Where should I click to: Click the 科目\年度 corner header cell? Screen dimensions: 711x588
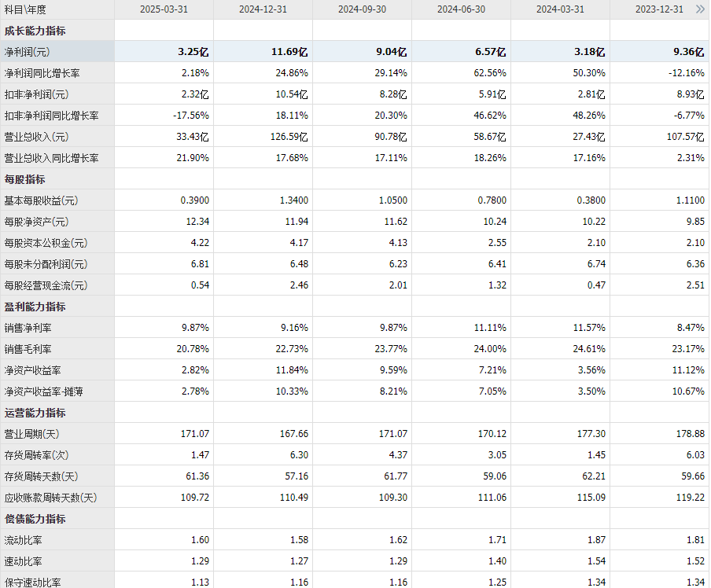point(25,9)
